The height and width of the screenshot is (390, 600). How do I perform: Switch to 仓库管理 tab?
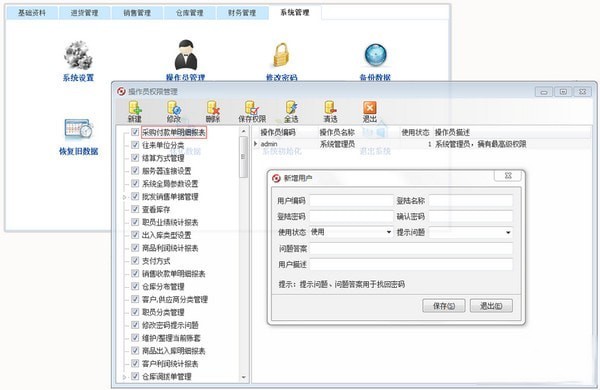click(x=189, y=13)
